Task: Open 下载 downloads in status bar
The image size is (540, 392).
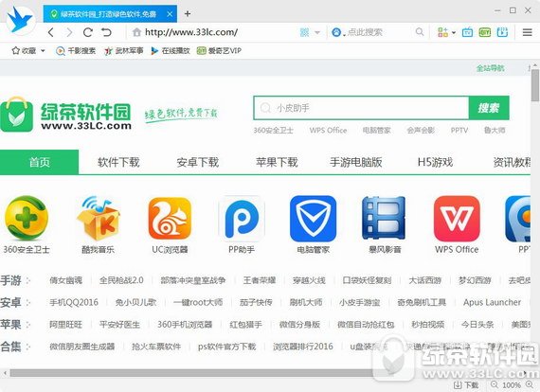Action: click(x=466, y=385)
